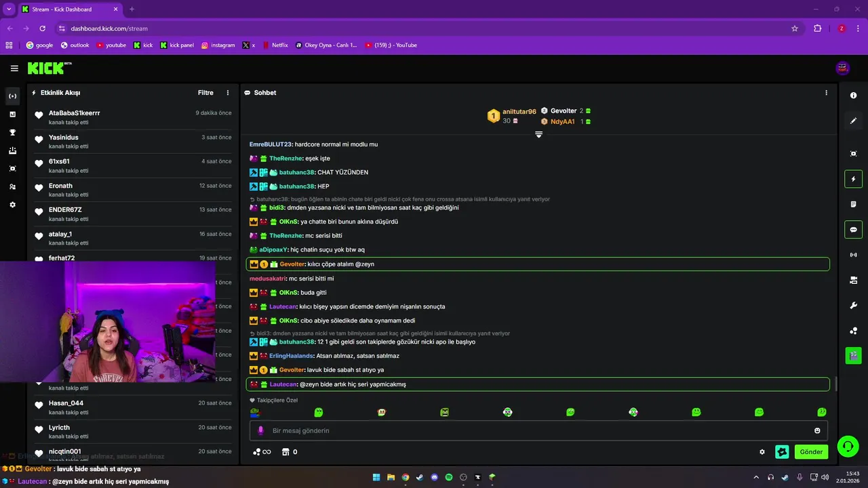
Task: Open Discord from the Windows taskbar
Action: tap(435, 477)
